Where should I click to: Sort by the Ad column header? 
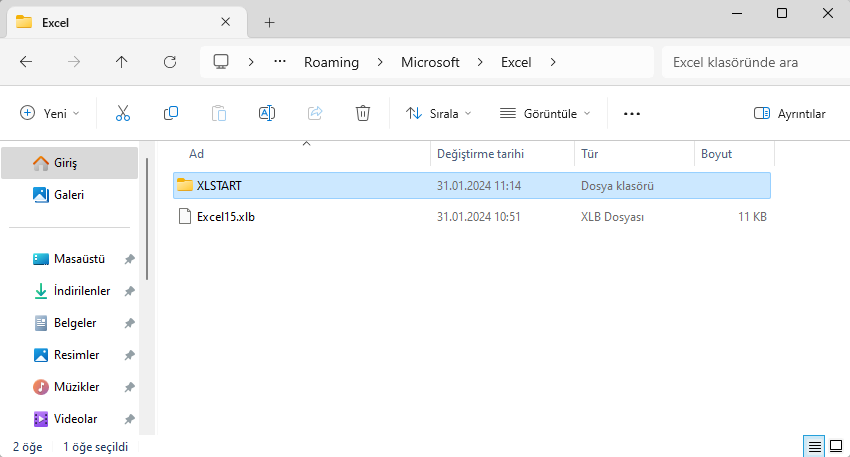(x=196, y=154)
